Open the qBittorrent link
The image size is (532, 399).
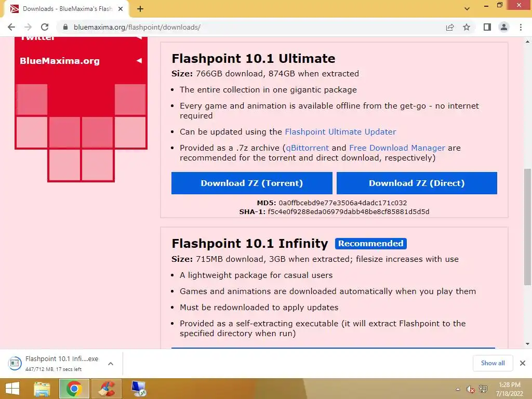click(308, 148)
